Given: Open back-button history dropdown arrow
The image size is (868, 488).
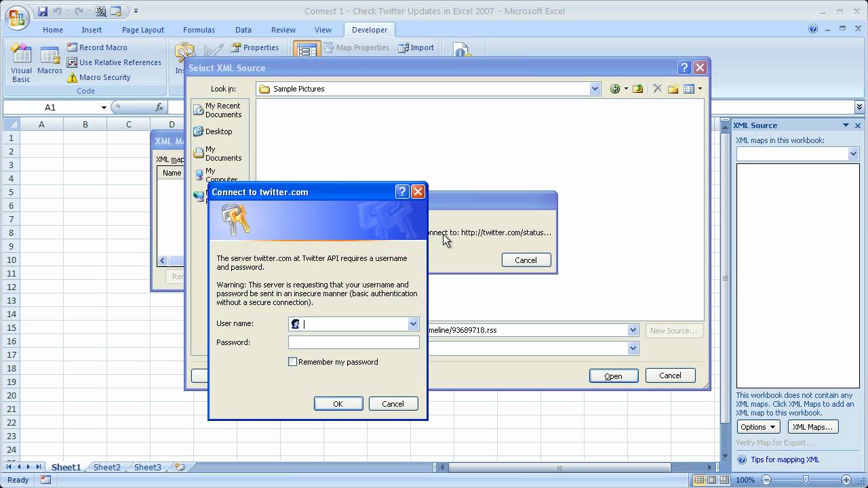Looking at the screenshot, I should coord(626,89).
